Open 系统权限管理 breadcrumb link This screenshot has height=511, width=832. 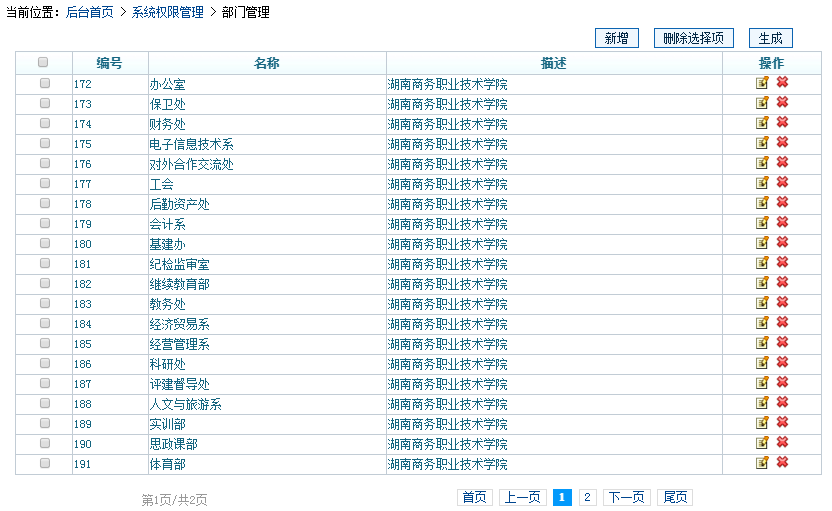168,12
